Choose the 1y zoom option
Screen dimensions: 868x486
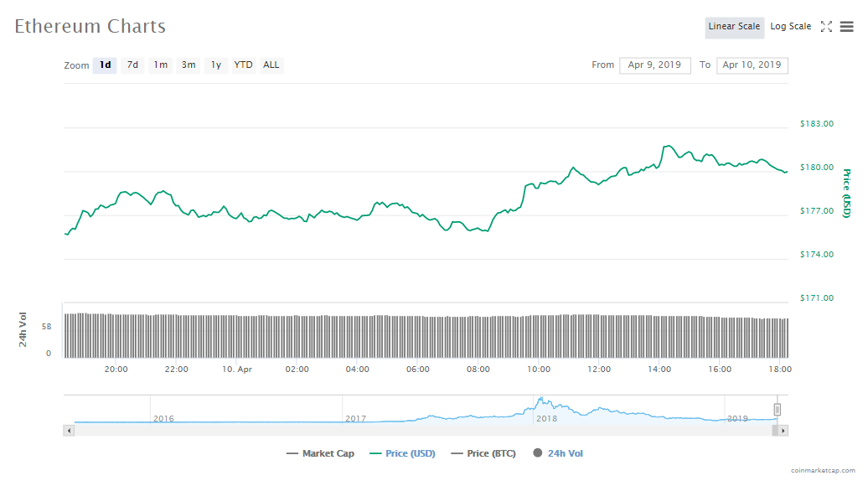pyautogui.click(x=216, y=65)
